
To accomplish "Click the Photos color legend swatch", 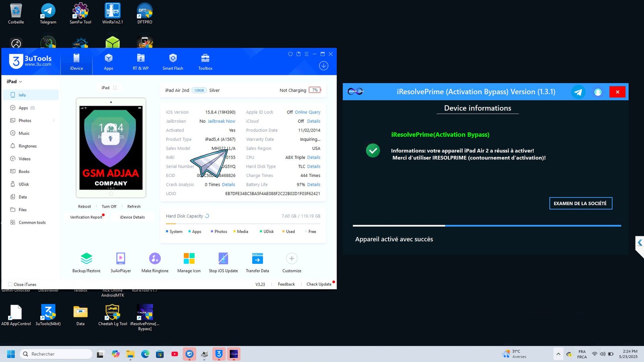I will [212, 231].
